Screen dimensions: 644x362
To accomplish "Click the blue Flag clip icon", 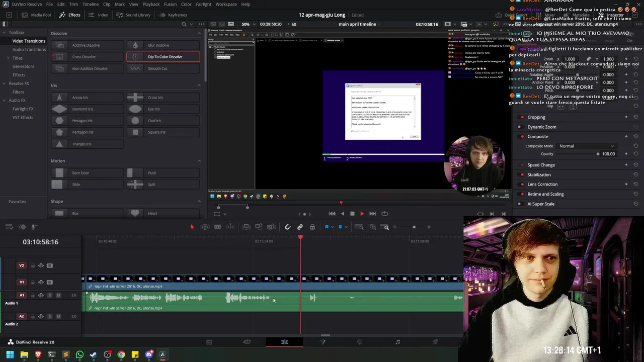I will 327,227.
